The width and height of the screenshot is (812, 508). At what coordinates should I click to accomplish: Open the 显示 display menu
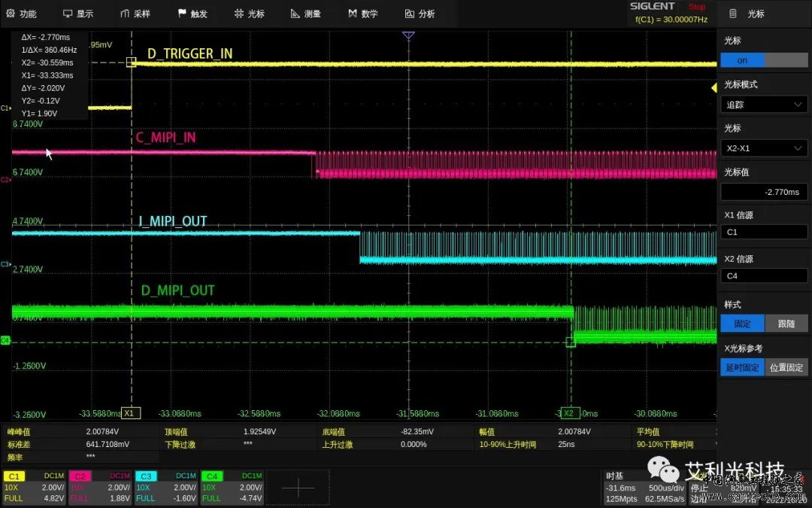tap(78, 14)
